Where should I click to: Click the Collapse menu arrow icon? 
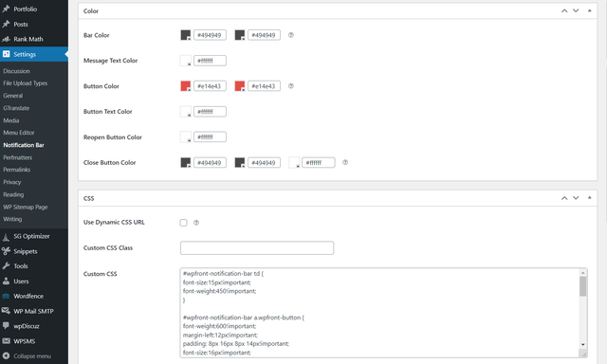6,355
